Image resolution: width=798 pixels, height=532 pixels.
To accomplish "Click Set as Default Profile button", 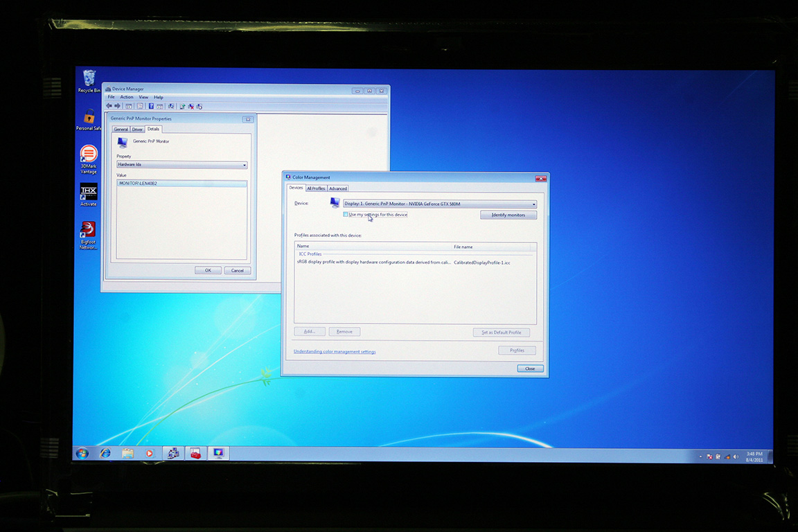I will click(x=502, y=332).
